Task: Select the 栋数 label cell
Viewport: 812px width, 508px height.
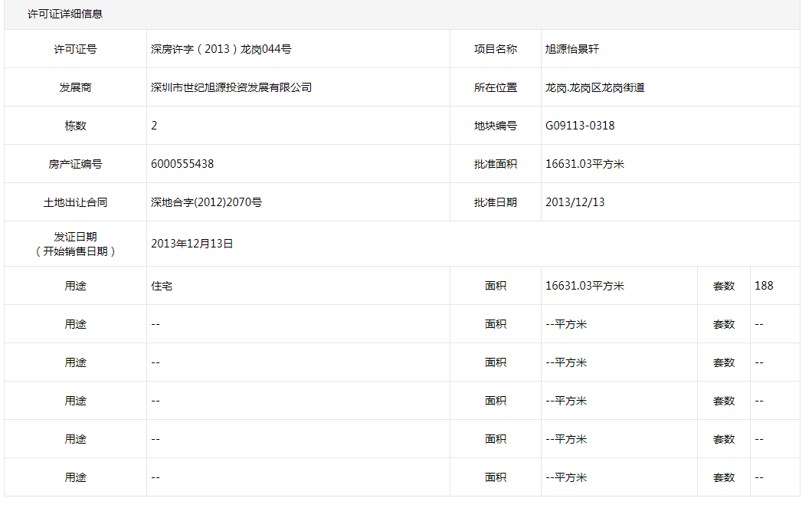Action: (76, 126)
